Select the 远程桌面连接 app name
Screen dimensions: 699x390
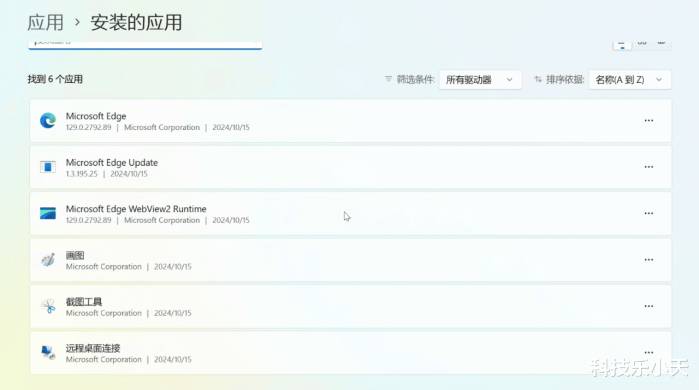(x=93, y=348)
